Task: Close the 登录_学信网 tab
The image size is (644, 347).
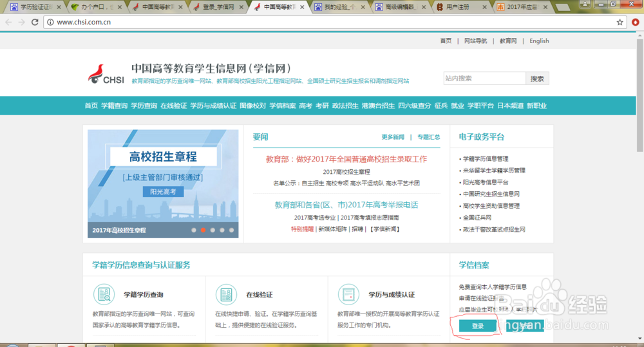Action: (x=241, y=7)
